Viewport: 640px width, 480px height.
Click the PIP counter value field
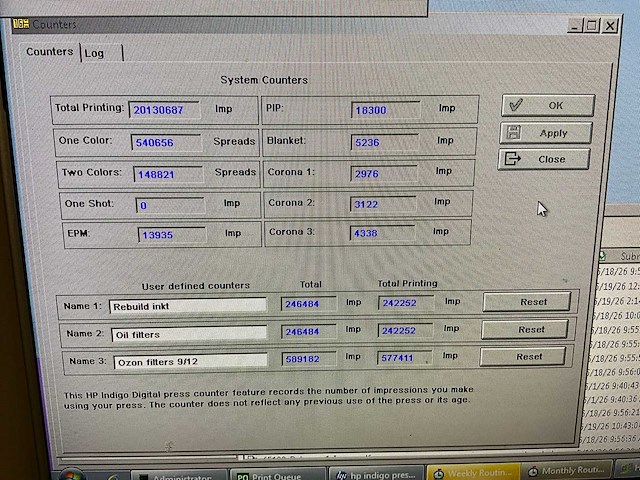point(385,110)
